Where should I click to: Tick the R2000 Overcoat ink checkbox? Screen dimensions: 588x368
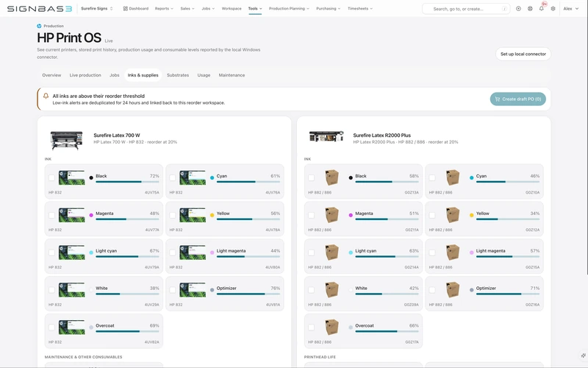pyautogui.click(x=311, y=328)
